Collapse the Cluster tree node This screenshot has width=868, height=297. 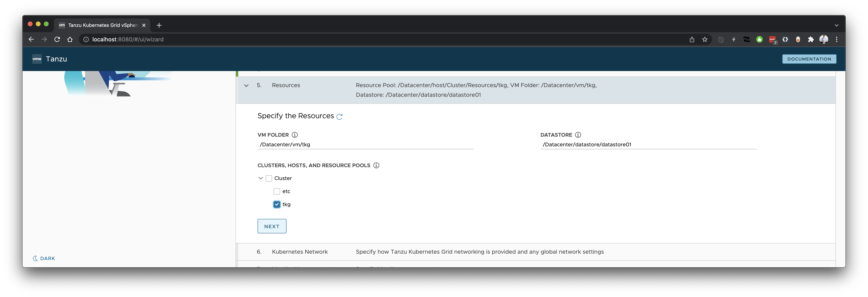[260, 178]
